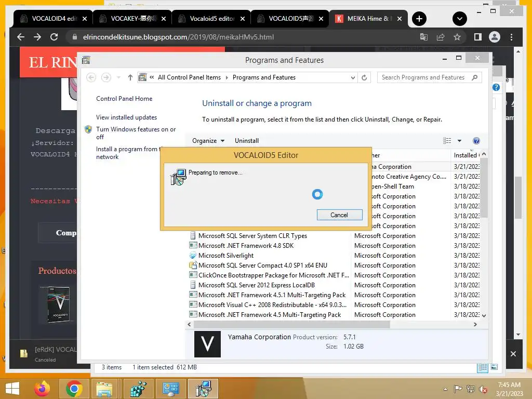Bookmark this page with the star icon
The height and width of the screenshot is (399, 532).
tap(457, 37)
